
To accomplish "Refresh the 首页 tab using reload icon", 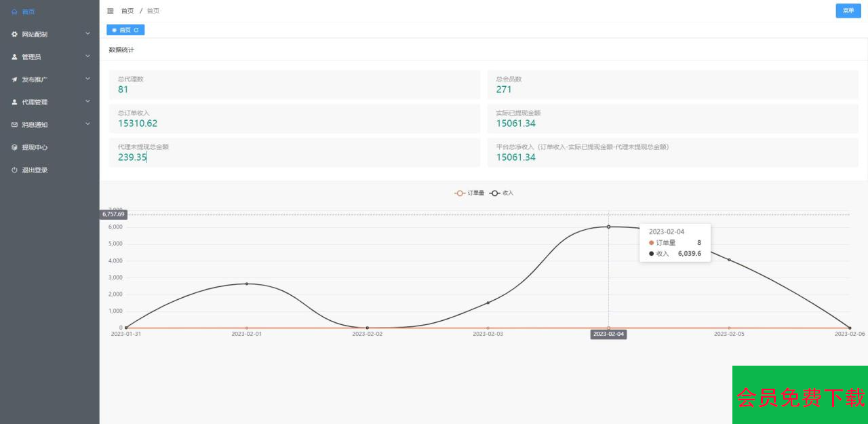I will (136, 30).
